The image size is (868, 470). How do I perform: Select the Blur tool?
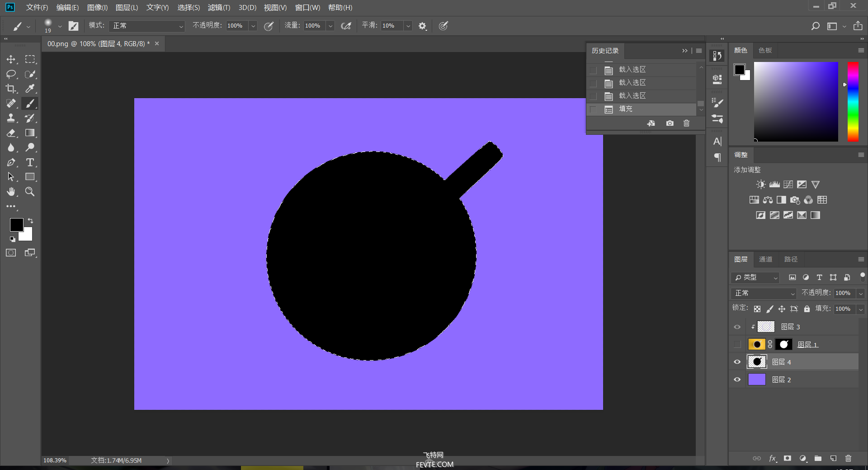(11, 147)
